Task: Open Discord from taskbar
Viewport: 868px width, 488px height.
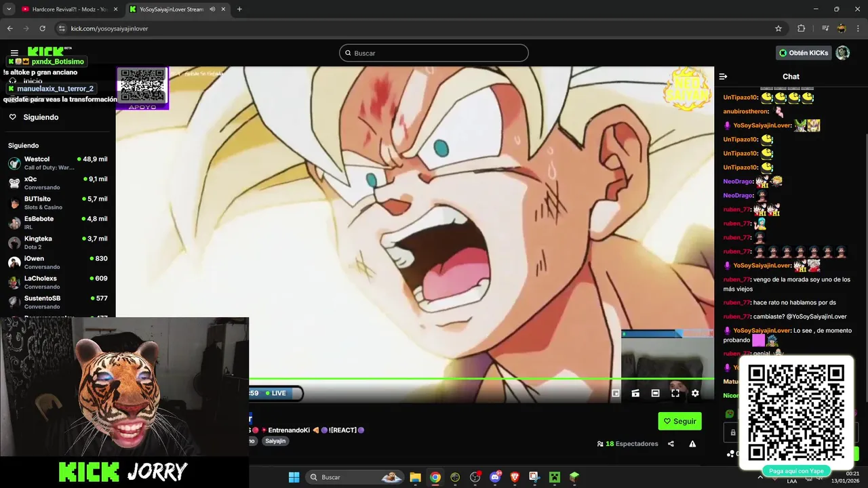Action: (x=495, y=477)
